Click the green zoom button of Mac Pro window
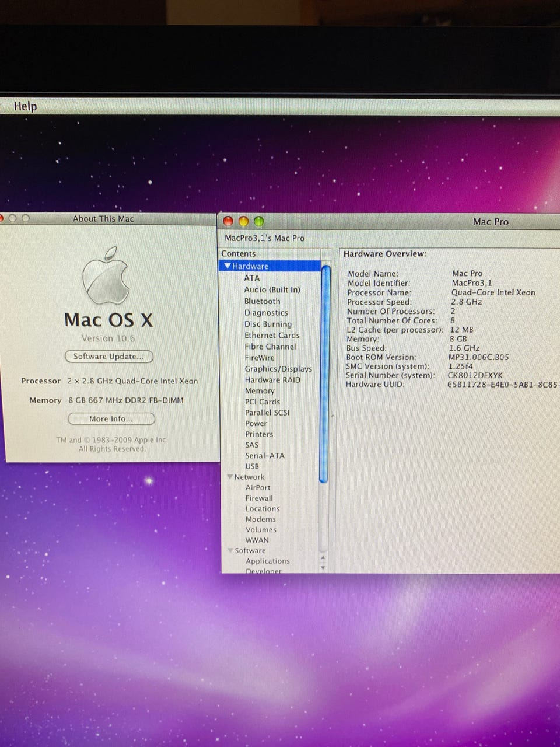This screenshot has width=560, height=747. click(x=258, y=221)
